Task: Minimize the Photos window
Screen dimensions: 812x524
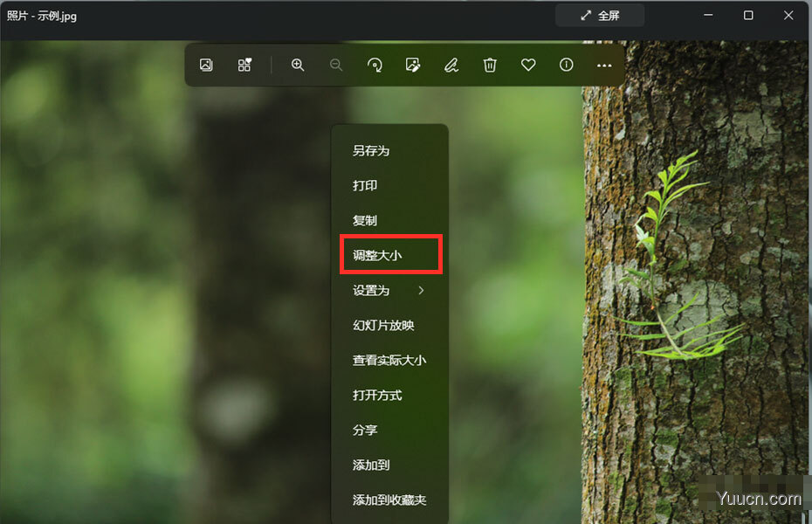Action: click(708, 16)
